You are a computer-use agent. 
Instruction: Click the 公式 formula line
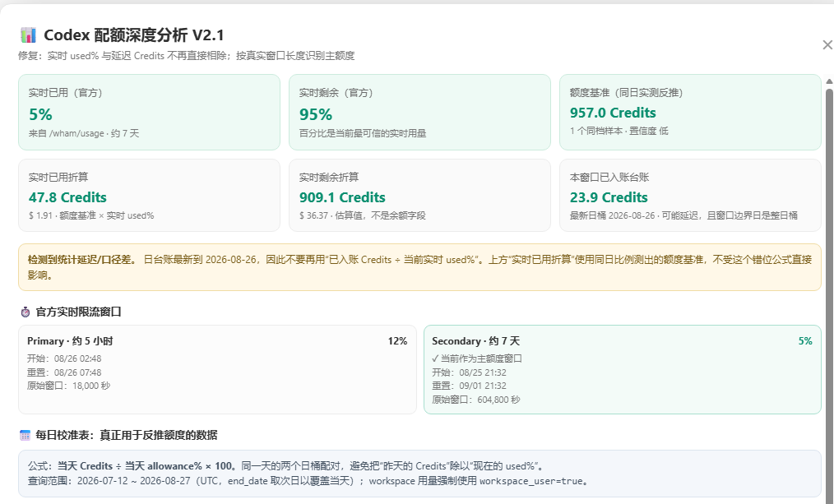point(286,466)
